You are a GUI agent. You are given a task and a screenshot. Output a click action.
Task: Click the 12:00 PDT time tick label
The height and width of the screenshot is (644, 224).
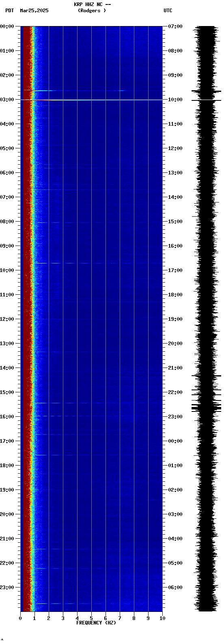click(7, 319)
